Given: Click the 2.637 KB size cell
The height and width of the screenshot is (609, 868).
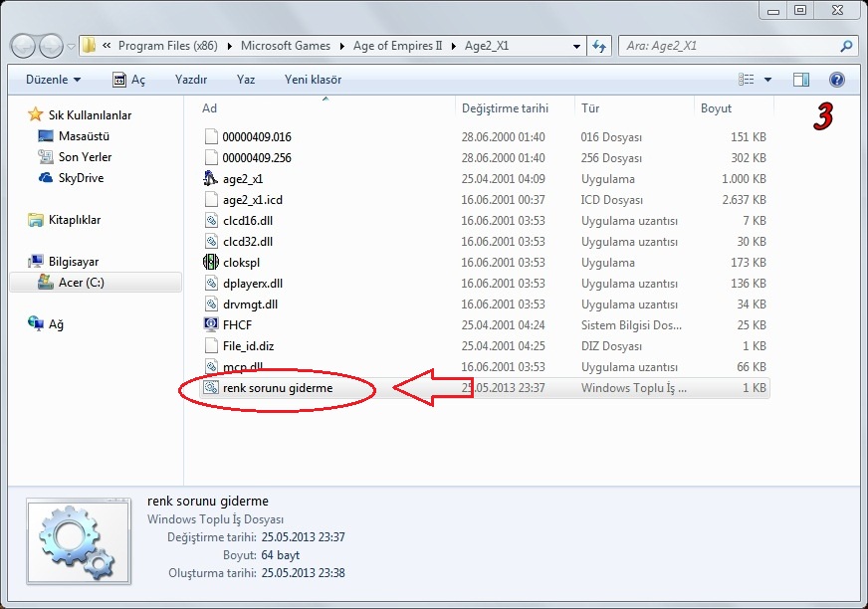Looking at the screenshot, I should (x=744, y=200).
